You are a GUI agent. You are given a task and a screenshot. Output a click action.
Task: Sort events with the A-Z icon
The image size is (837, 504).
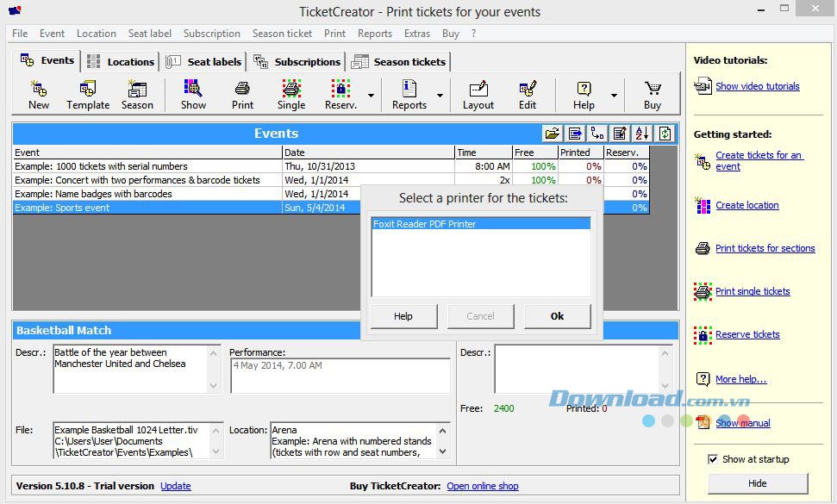point(641,134)
